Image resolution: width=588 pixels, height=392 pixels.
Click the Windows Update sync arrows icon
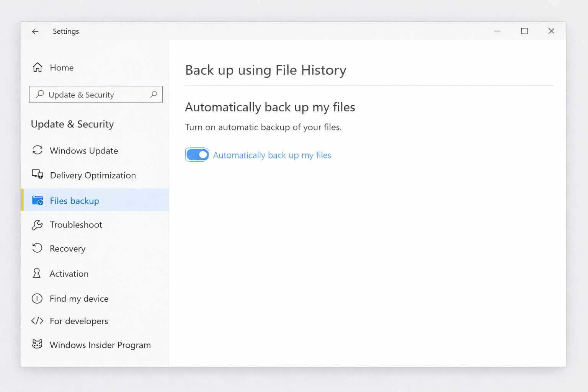click(38, 150)
